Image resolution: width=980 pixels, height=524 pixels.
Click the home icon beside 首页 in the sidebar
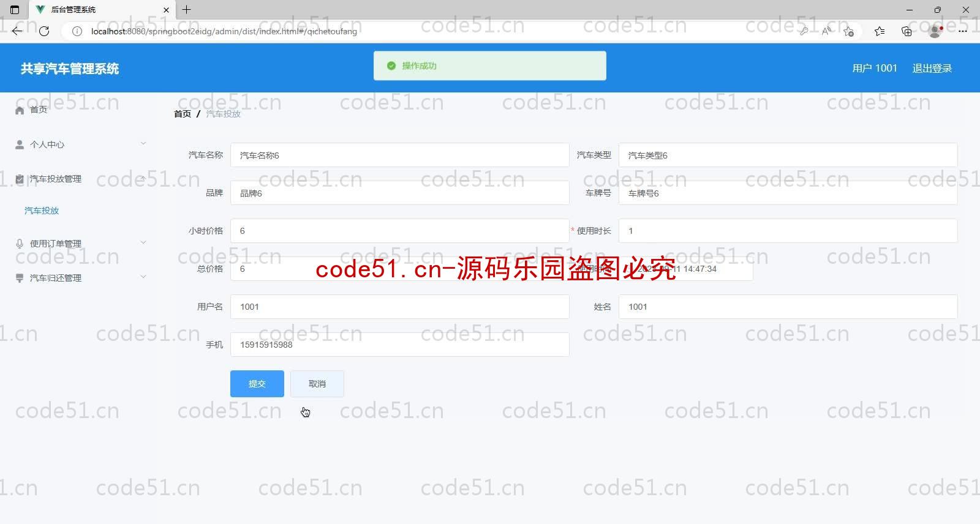[x=20, y=110]
